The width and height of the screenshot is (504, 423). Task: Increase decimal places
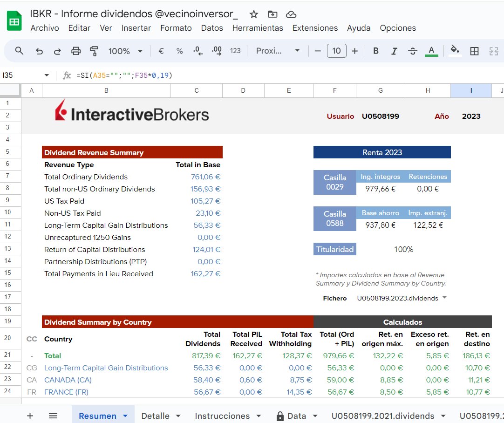[x=217, y=51]
